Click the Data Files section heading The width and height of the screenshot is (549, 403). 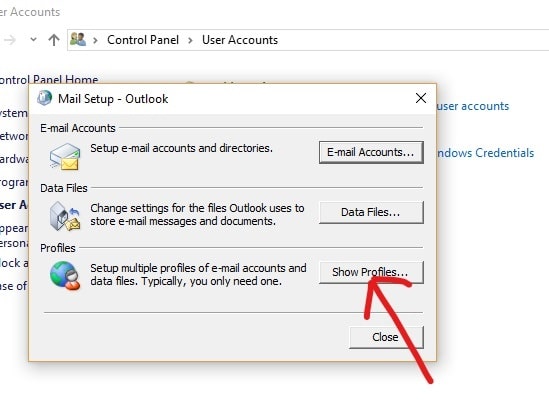(64, 188)
